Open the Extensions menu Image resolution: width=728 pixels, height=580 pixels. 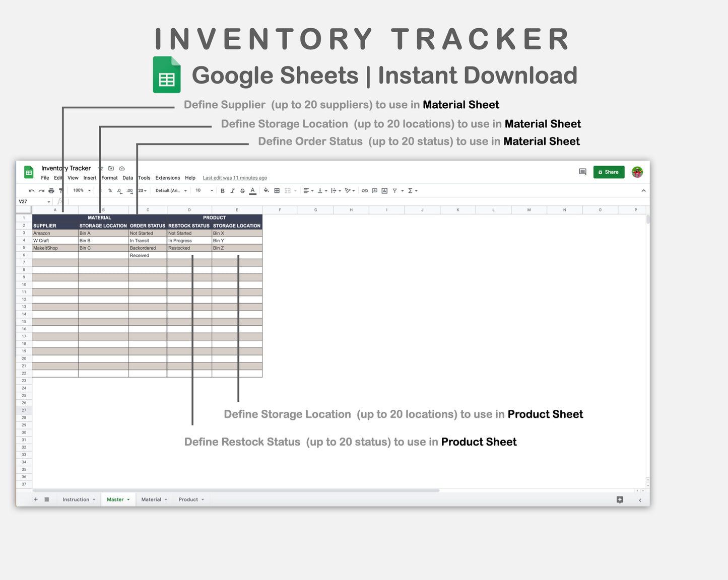(x=167, y=178)
